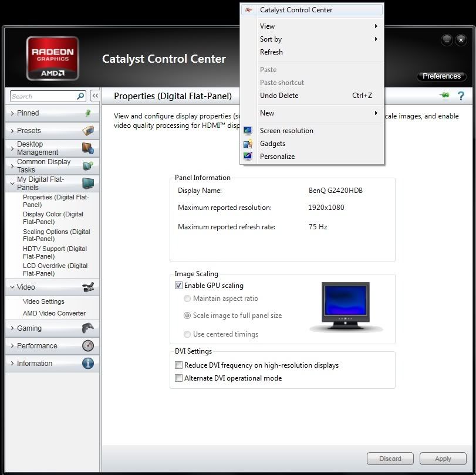The height and width of the screenshot is (475, 476).
Task: Click the Discard button
Action: (390, 459)
